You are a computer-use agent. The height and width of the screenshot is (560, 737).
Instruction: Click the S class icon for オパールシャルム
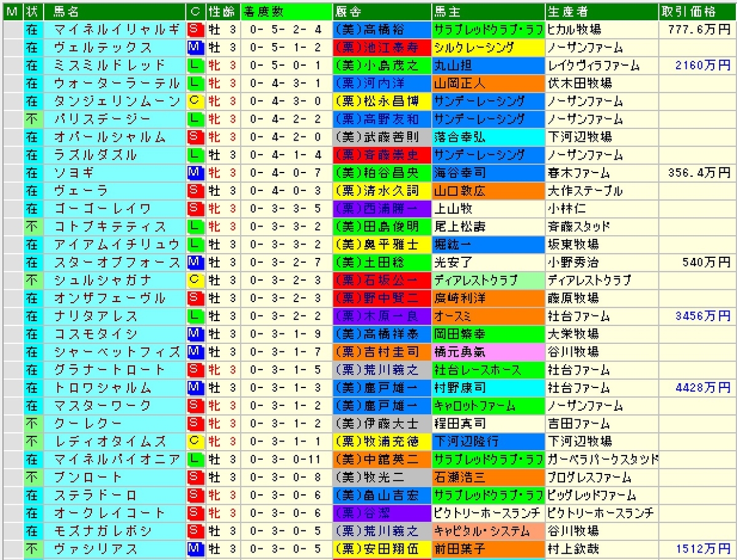[195, 136]
